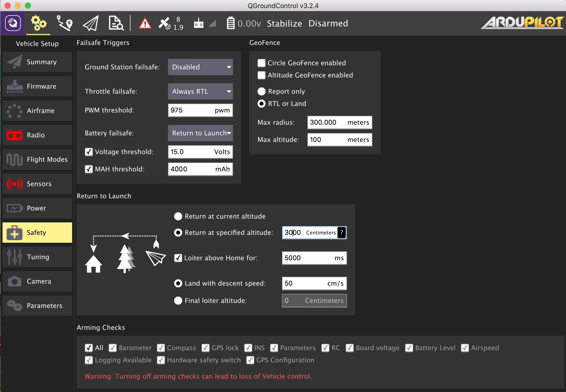The width and height of the screenshot is (566, 392).
Task: Click the GPS satellite status icon
Action: coord(165,23)
